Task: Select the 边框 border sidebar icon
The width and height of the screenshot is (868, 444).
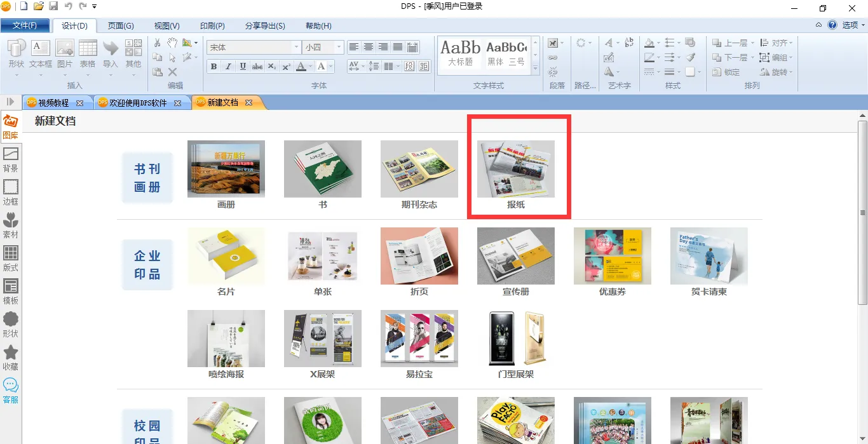Action: point(11,192)
